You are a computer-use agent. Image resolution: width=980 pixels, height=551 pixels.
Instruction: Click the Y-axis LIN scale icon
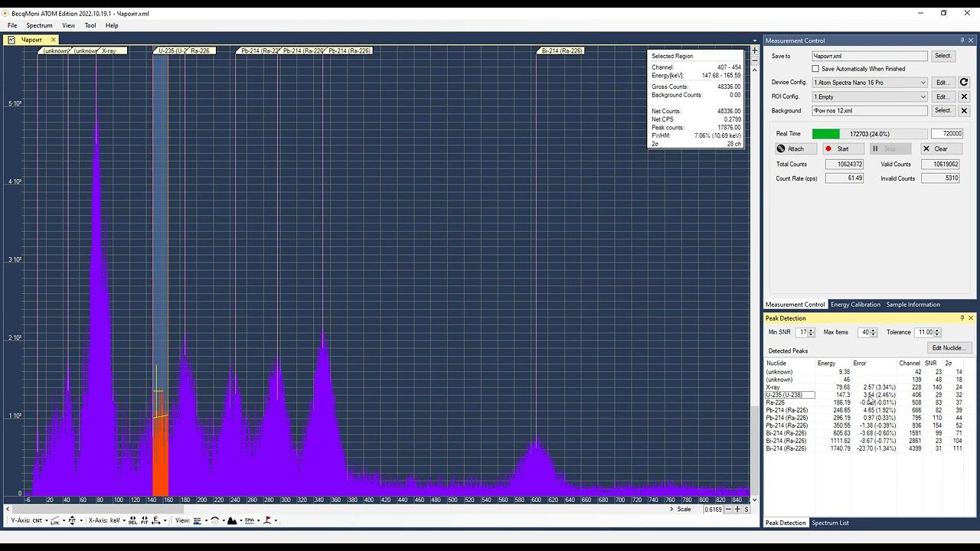(x=54, y=520)
